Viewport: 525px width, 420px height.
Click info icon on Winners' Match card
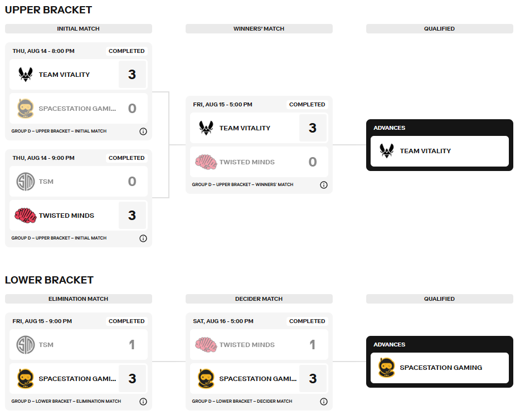tap(324, 185)
